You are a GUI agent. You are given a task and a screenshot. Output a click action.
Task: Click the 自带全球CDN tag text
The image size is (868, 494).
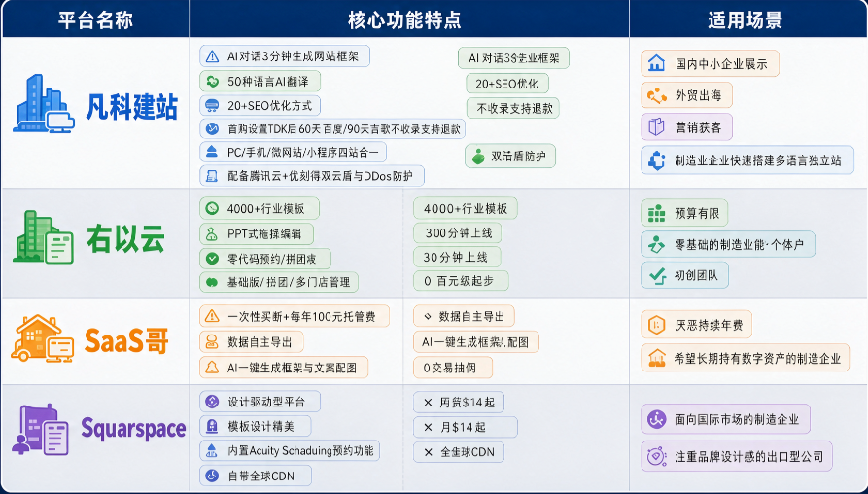(260, 476)
